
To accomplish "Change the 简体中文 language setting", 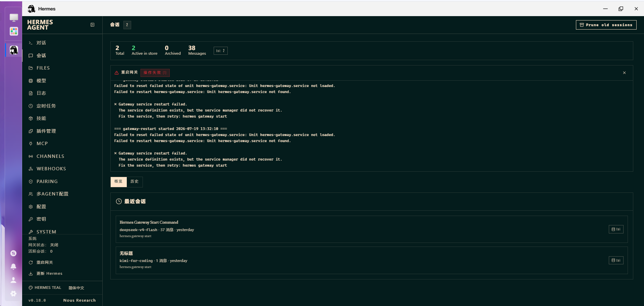I will pos(76,288).
